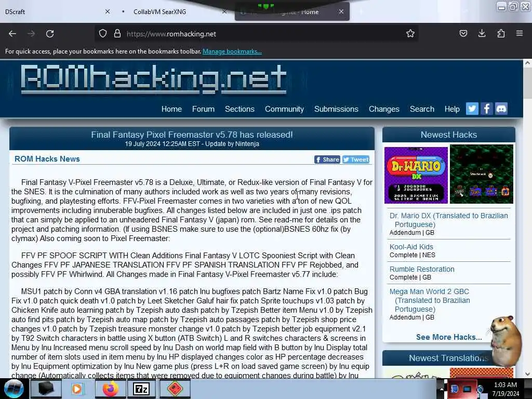Open ROMhacking's Facebook icon link
This screenshot has width=532, height=399.
point(486,109)
